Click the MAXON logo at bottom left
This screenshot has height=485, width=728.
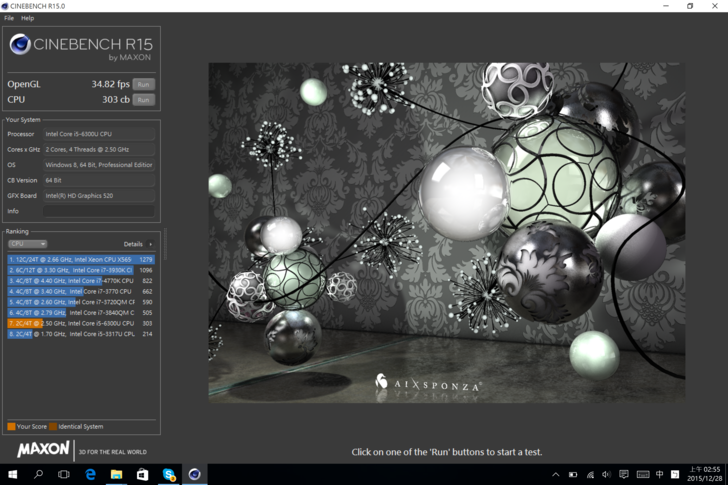(x=43, y=451)
